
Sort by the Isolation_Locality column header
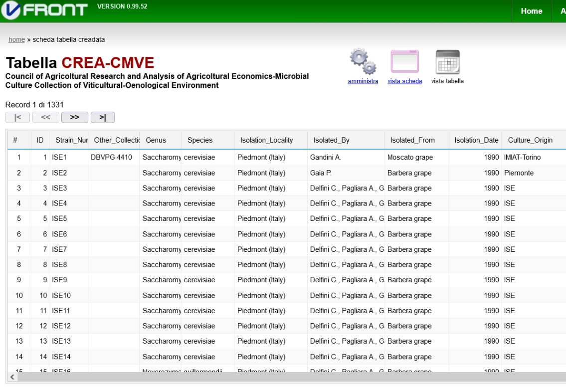271,140
